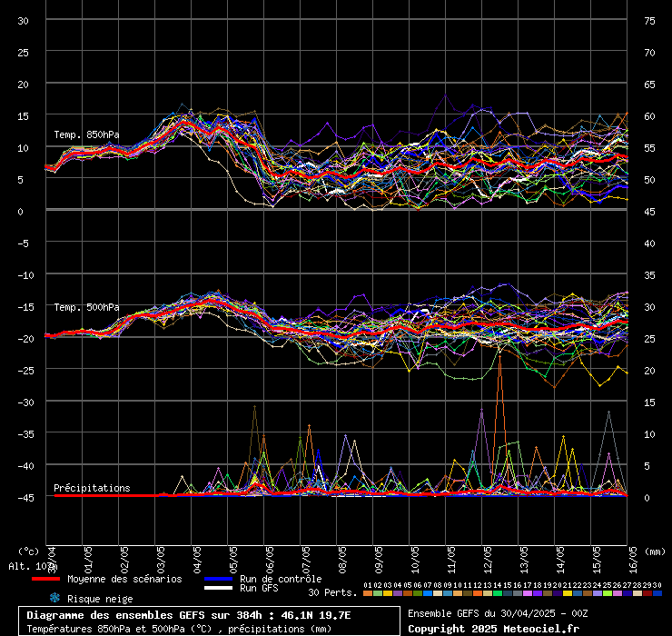Click the 13/05 date label

[524, 560]
